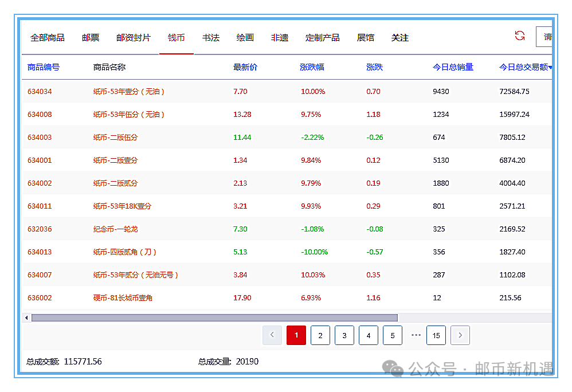Click product 纪念币-一轮龙
Viewport: 572px width, 392px height.
(x=115, y=229)
